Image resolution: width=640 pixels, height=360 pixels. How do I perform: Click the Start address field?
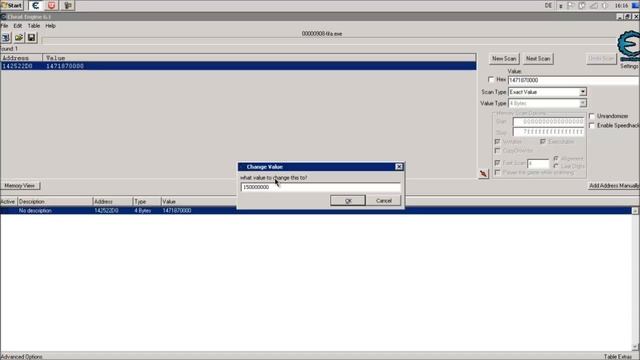[548, 122]
